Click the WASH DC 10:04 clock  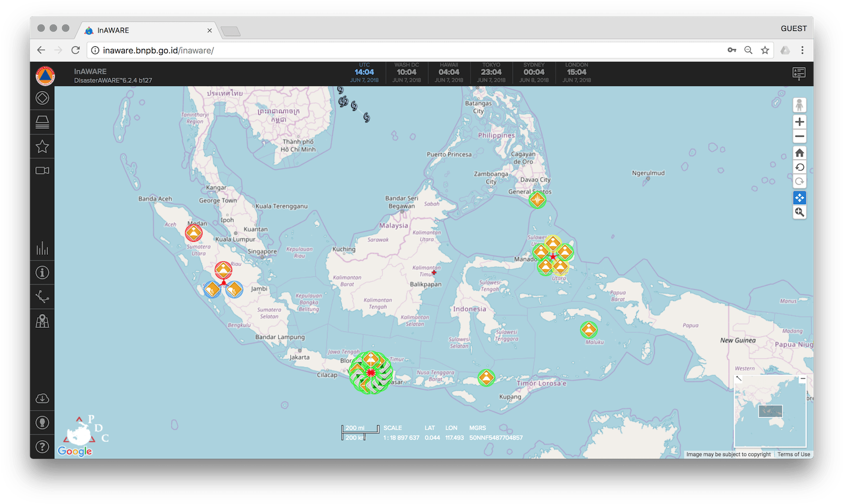click(406, 73)
